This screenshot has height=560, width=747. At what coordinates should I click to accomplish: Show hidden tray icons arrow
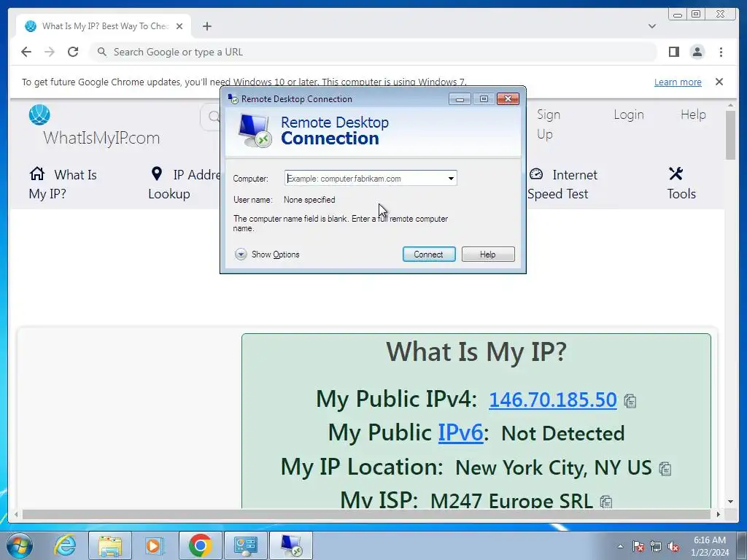[x=620, y=546]
